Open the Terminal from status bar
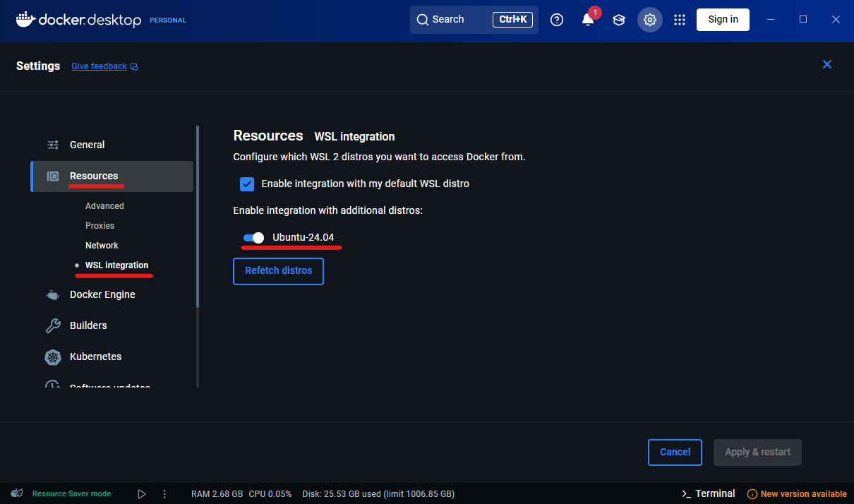Image resolution: width=854 pixels, height=504 pixels. [709, 494]
